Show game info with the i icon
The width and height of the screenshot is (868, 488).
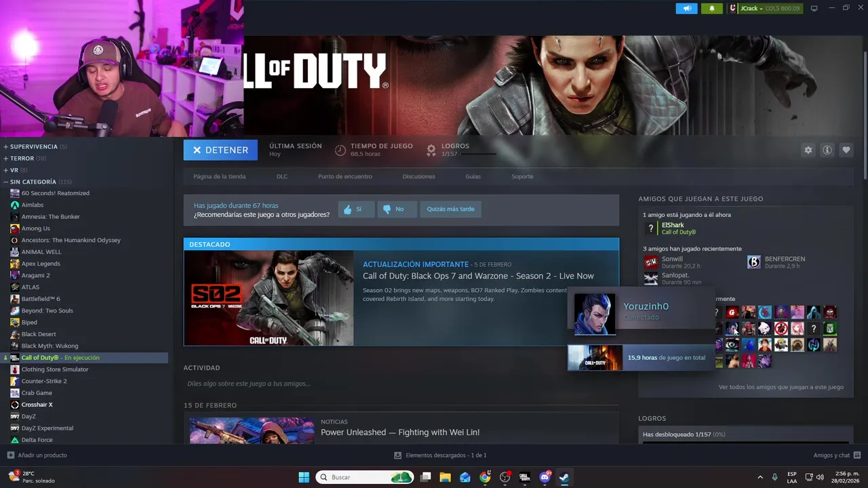[x=827, y=150]
